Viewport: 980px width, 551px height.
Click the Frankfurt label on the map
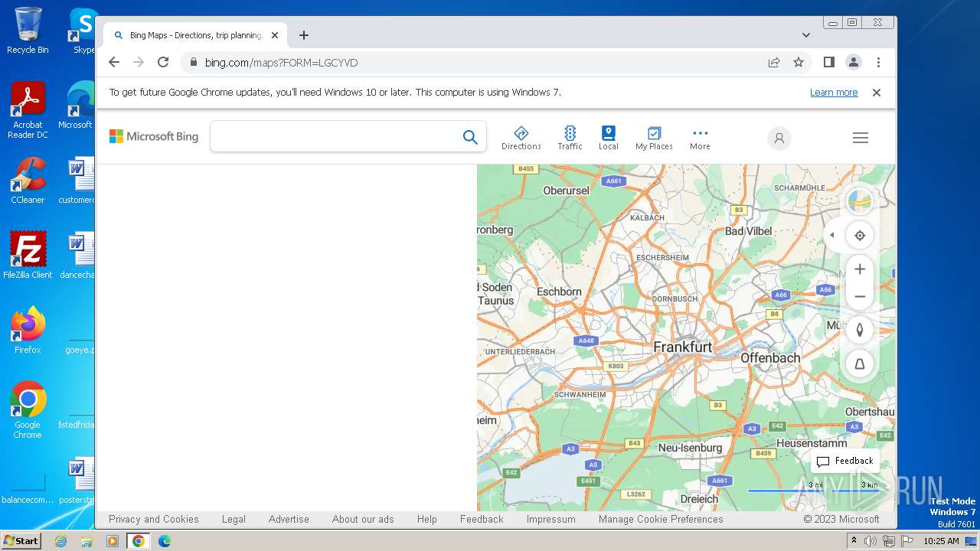[x=683, y=347]
